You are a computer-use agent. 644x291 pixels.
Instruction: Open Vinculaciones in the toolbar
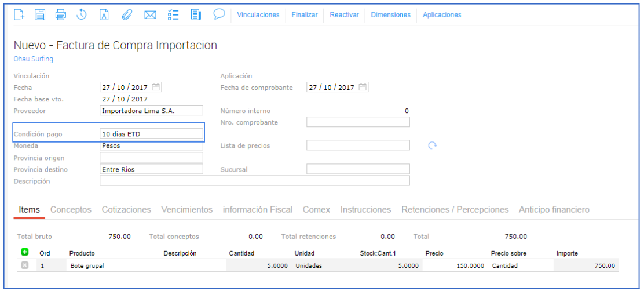pyautogui.click(x=258, y=15)
